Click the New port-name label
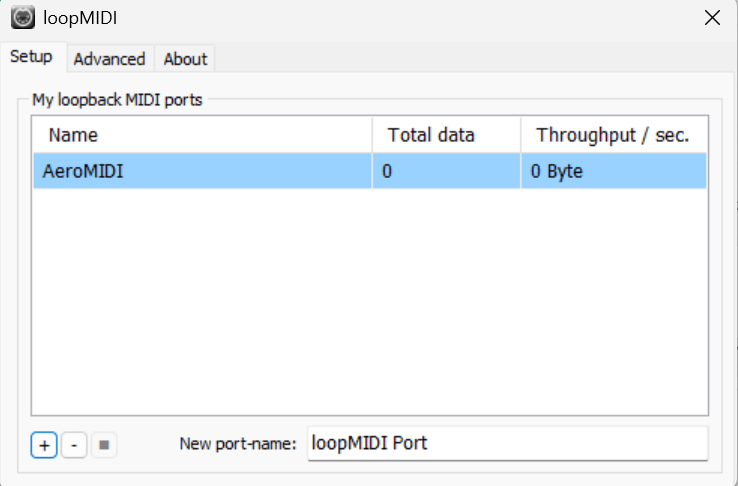The height and width of the screenshot is (486, 738). point(238,444)
